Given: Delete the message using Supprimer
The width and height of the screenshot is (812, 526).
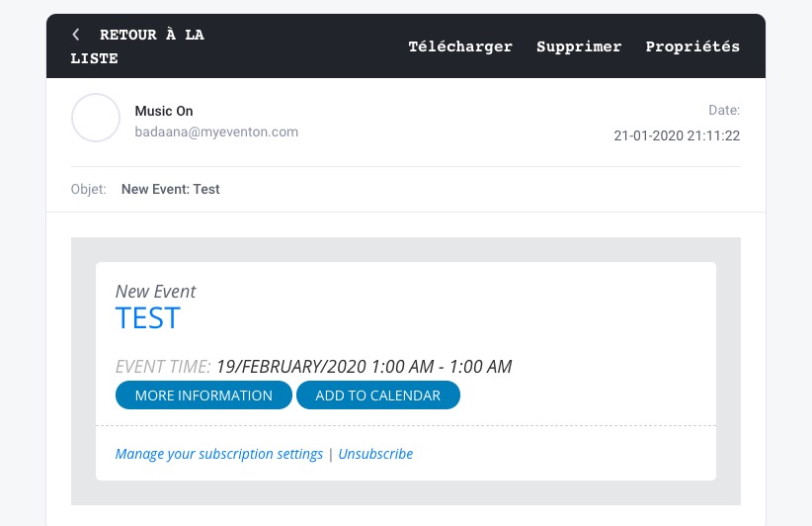Looking at the screenshot, I should pos(579,46).
